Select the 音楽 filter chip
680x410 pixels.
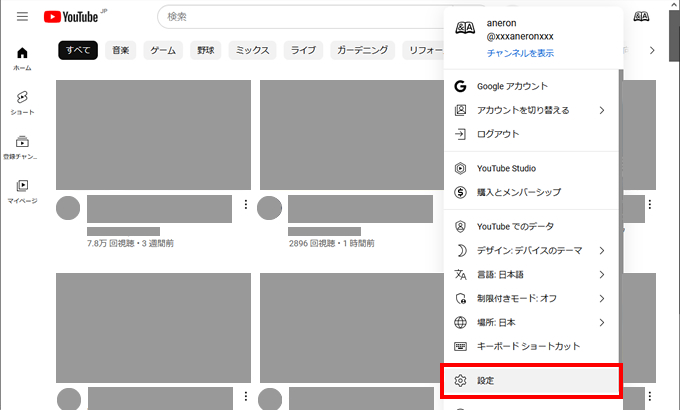(121, 50)
